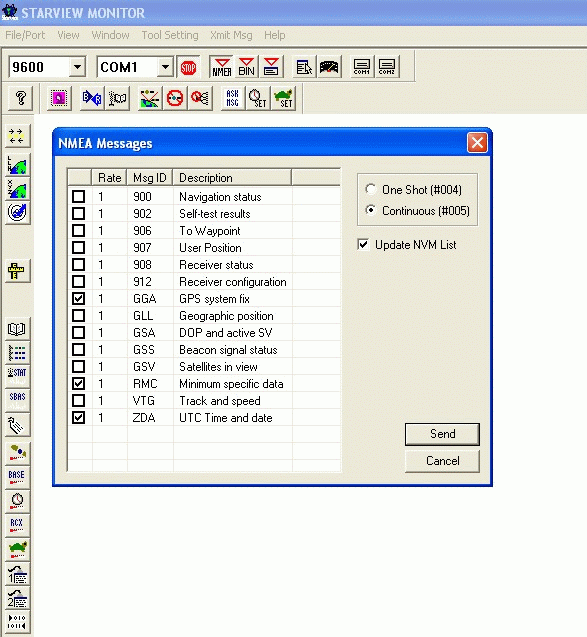Select the 'DOP and active SV' row text

tap(225, 333)
